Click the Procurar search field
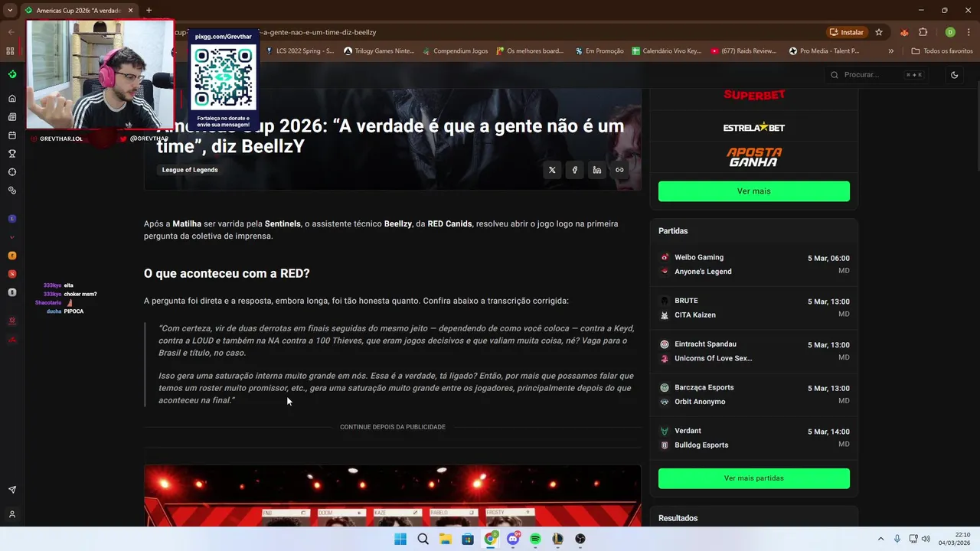 click(877, 74)
